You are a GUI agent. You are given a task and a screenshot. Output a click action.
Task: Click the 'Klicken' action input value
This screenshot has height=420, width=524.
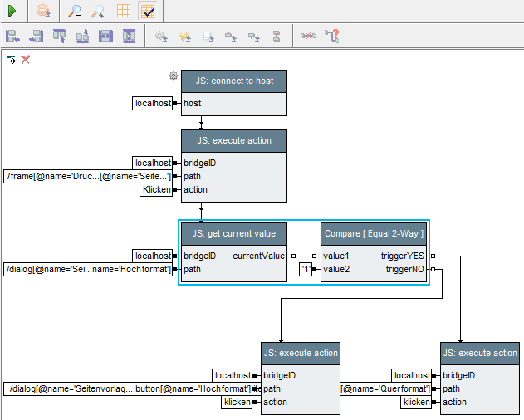tap(156, 190)
